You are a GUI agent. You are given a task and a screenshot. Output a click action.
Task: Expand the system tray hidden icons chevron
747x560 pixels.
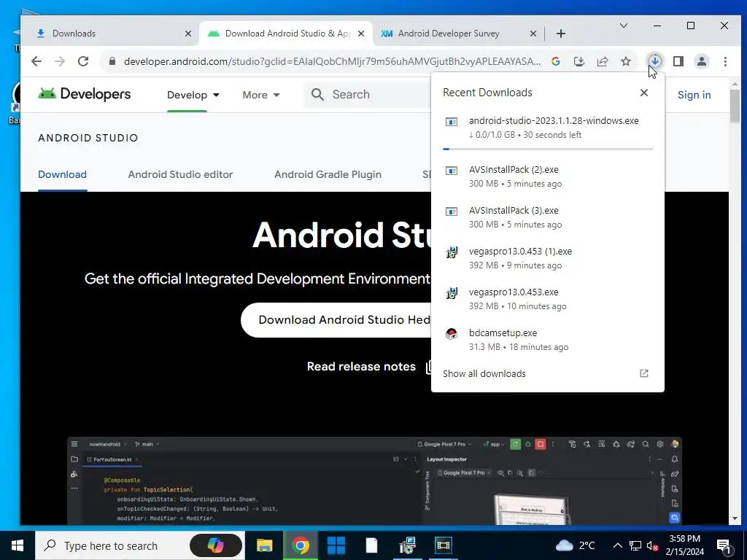coord(617,545)
